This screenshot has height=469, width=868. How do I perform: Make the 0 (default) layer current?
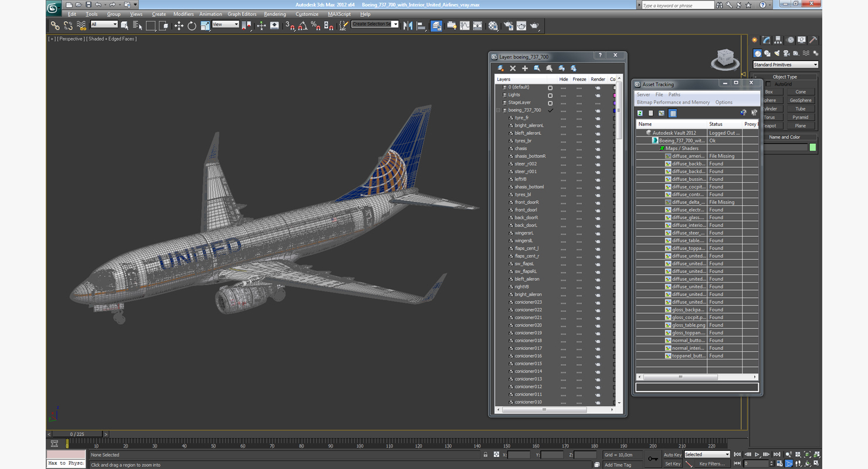(x=550, y=87)
